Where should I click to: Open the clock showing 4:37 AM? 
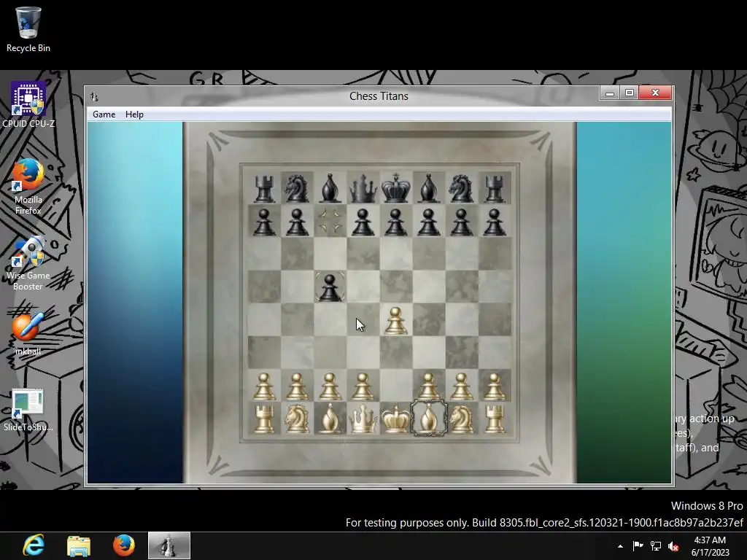click(710, 545)
